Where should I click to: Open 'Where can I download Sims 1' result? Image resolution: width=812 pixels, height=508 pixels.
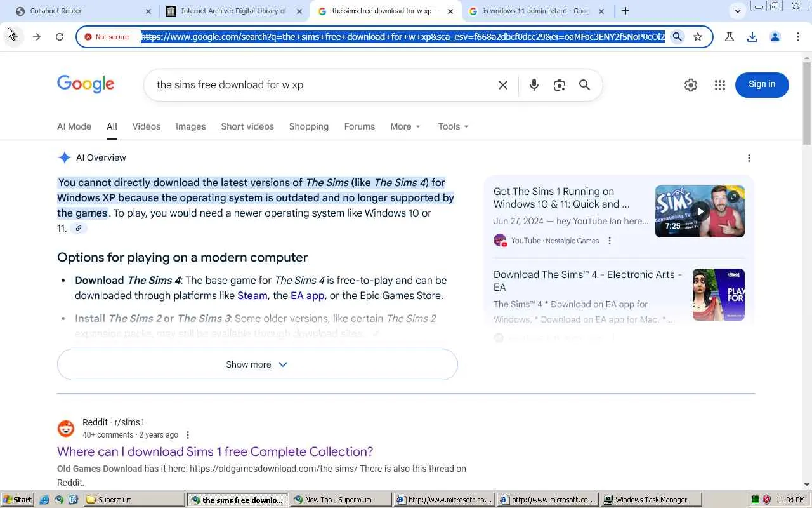[x=215, y=451]
